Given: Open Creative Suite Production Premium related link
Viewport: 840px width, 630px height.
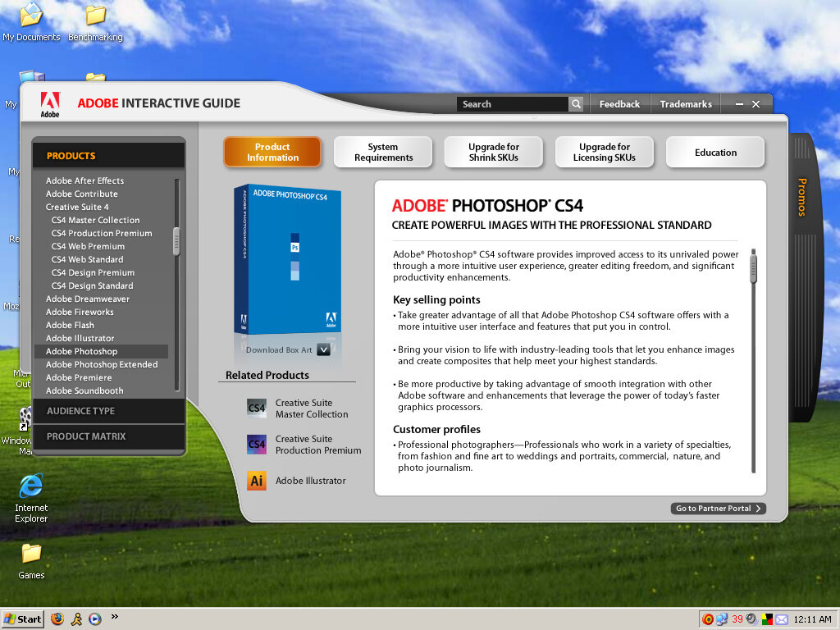Looking at the screenshot, I should [x=318, y=445].
